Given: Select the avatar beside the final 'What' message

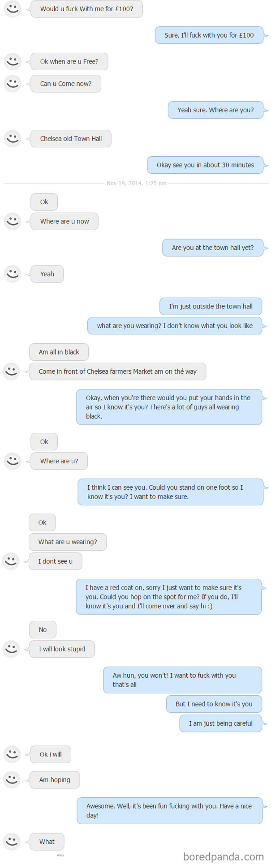Looking at the screenshot, I should pyautogui.click(x=12, y=842).
